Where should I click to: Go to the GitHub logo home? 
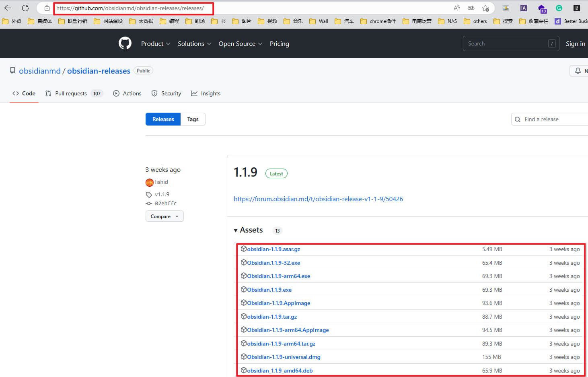[x=125, y=43]
